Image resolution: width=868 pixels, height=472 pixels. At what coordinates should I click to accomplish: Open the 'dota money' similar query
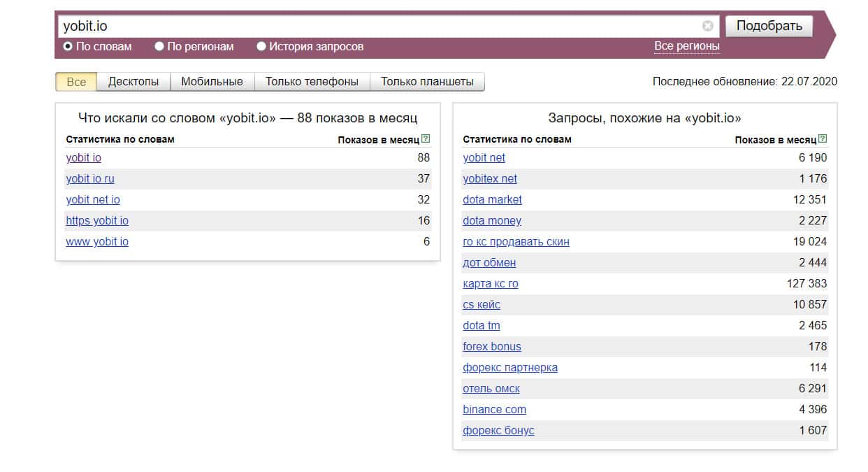[x=492, y=221]
